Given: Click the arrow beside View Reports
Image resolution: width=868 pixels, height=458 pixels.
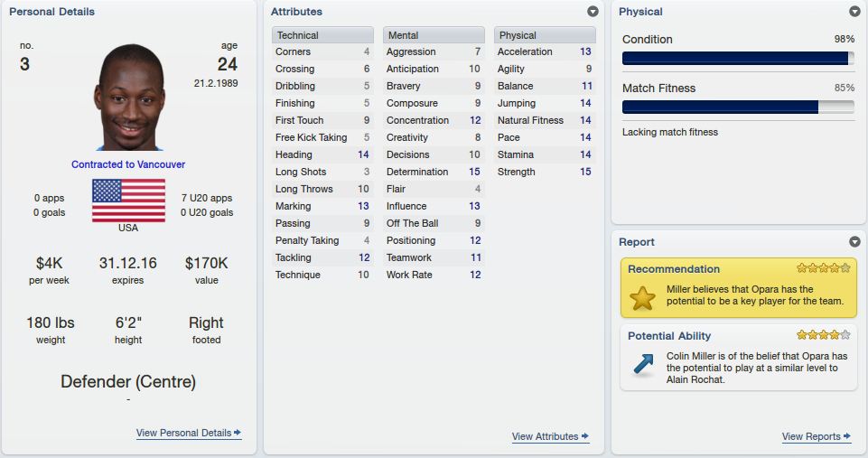Looking at the screenshot, I should point(846,436).
